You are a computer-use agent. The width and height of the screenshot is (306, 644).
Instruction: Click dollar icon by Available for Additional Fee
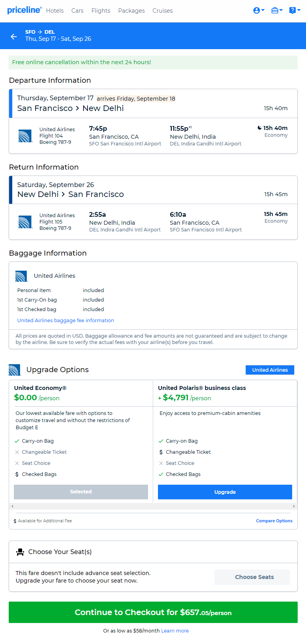(x=15, y=521)
